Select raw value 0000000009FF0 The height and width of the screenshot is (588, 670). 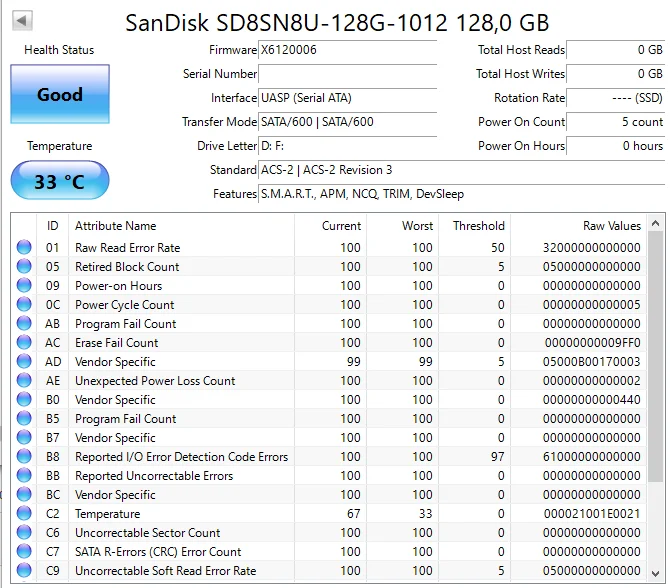(x=592, y=343)
